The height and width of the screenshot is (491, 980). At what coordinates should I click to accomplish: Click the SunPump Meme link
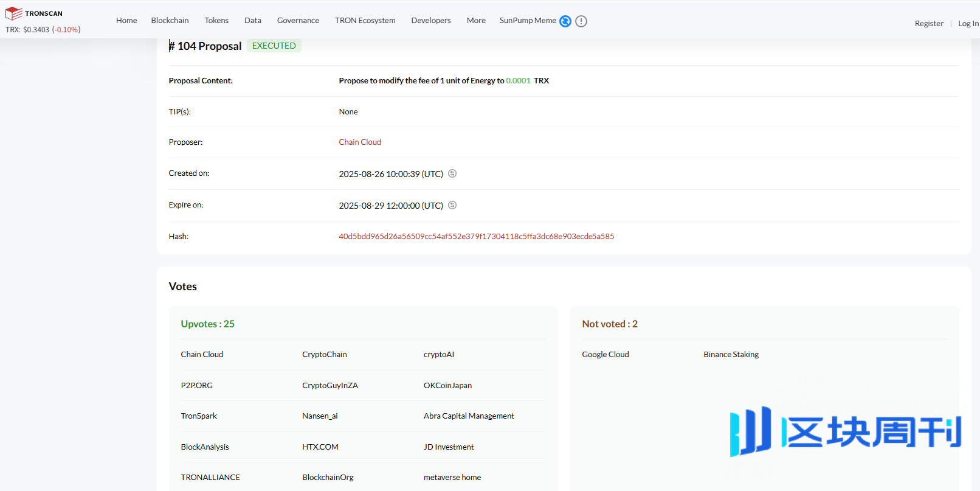point(528,21)
